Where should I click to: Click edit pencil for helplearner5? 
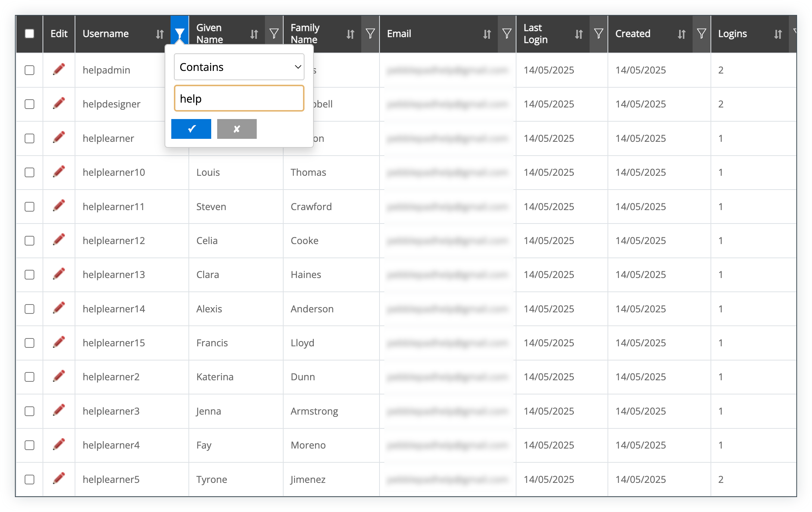pos(59,479)
